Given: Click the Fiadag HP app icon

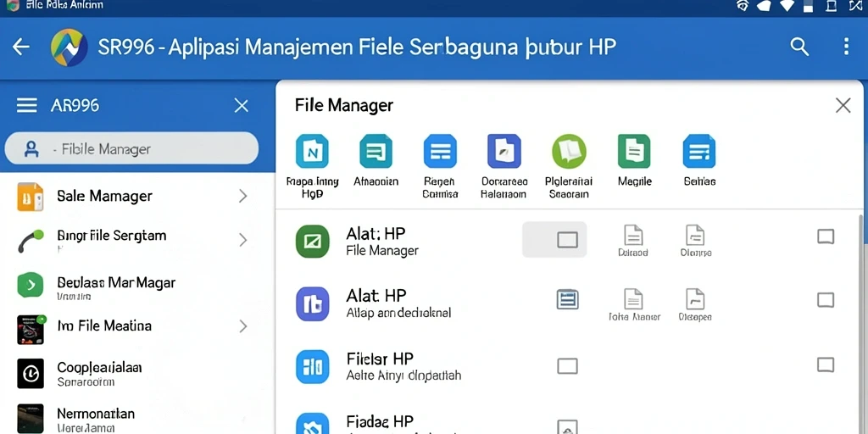Looking at the screenshot, I should 312,424.
